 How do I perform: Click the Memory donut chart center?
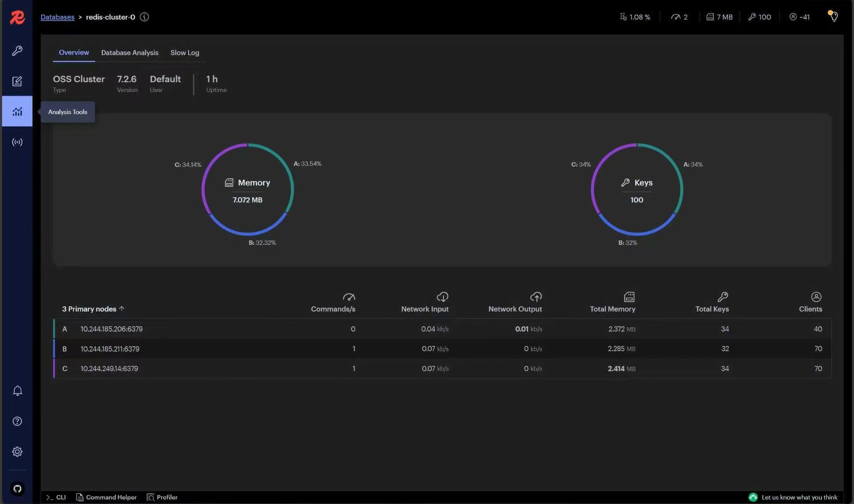pyautogui.click(x=248, y=190)
